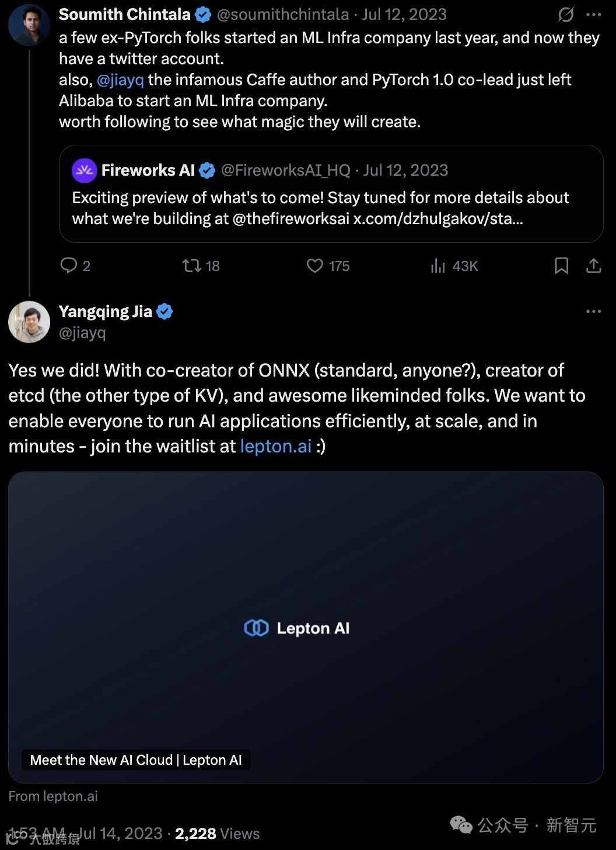Viewport: 616px width, 850px height.
Task: Follow the @jiayq mention link
Action: [x=120, y=80]
